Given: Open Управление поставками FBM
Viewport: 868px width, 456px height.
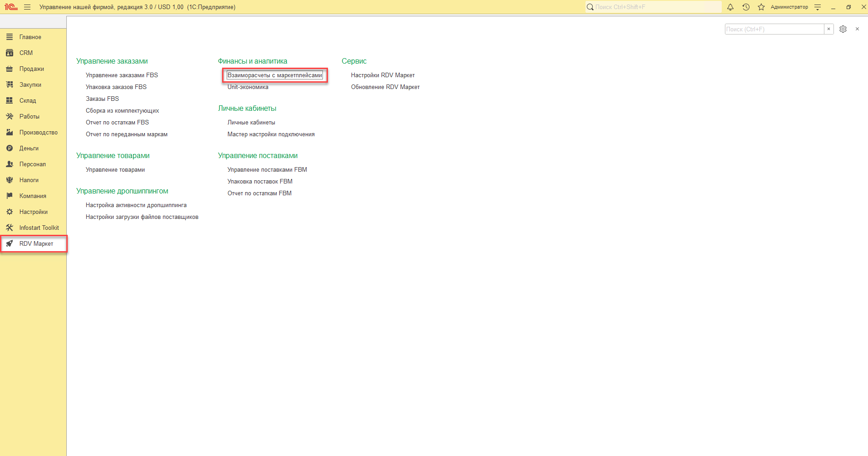Looking at the screenshot, I should 267,169.
